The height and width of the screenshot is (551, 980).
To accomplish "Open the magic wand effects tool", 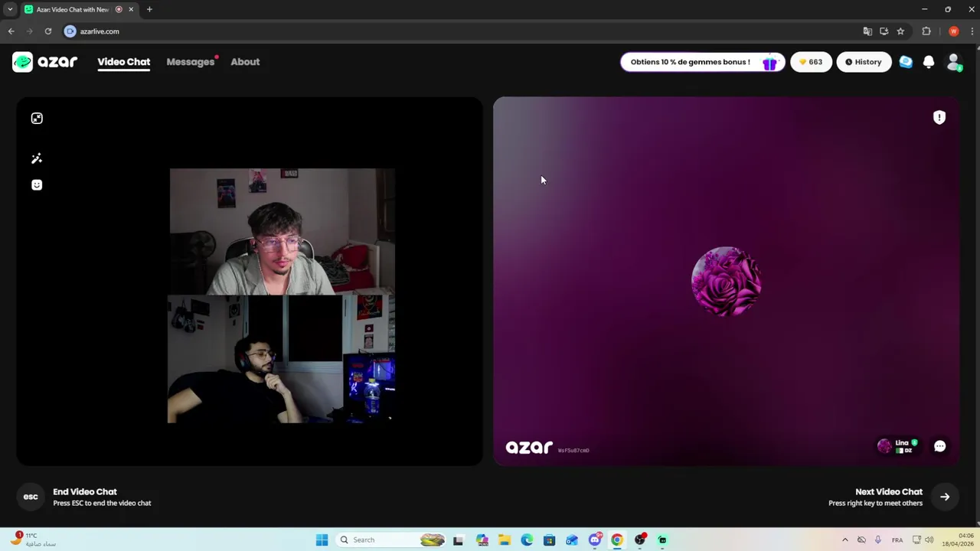I will (37, 158).
